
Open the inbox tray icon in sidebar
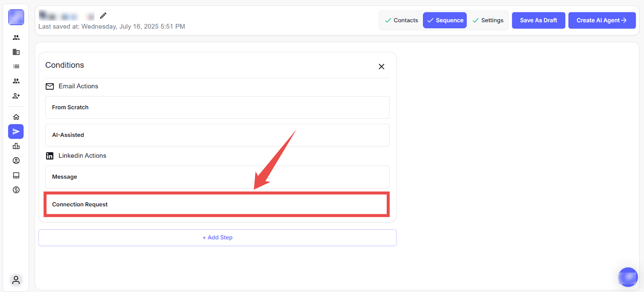[16, 175]
